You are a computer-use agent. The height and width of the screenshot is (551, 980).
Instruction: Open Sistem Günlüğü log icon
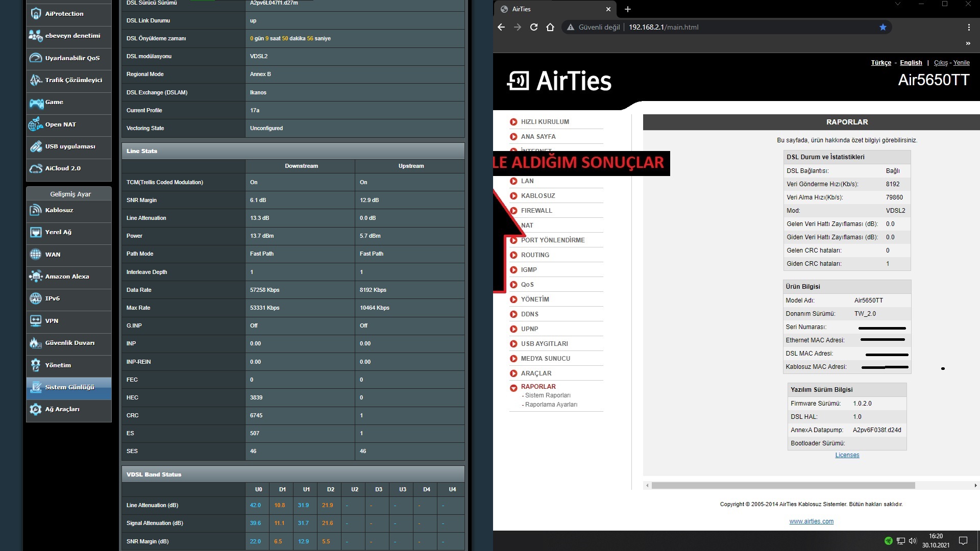click(36, 387)
